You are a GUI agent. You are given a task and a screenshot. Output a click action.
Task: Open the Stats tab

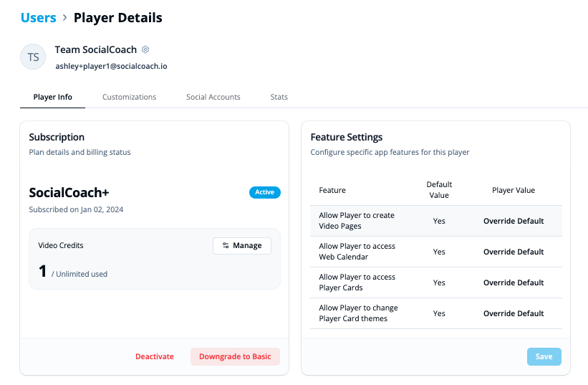[x=279, y=97]
